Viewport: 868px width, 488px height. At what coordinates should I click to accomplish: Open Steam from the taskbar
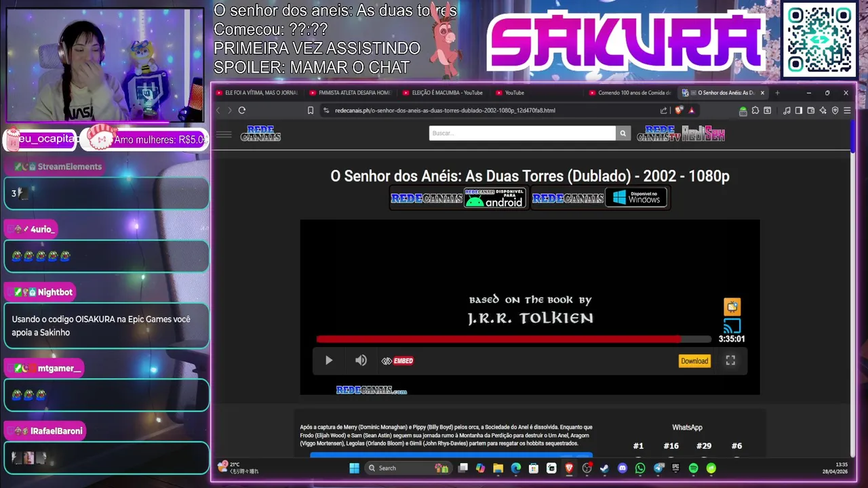click(604, 468)
